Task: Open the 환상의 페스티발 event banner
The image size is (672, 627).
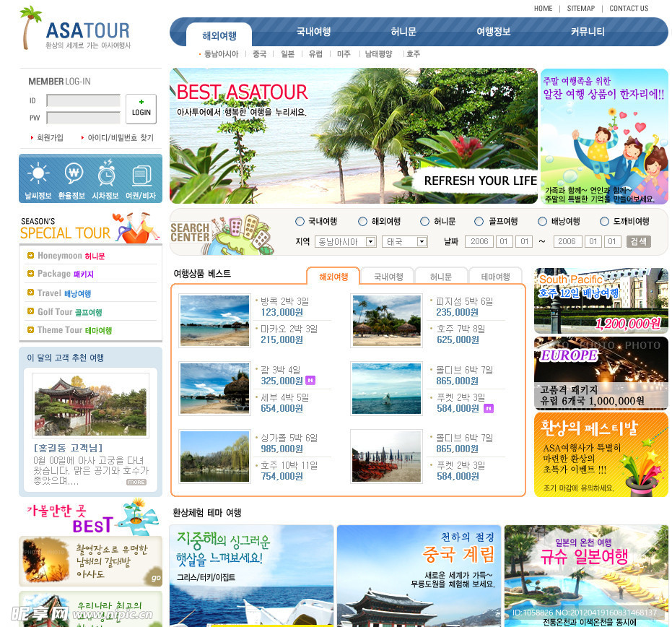Action: point(601,454)
